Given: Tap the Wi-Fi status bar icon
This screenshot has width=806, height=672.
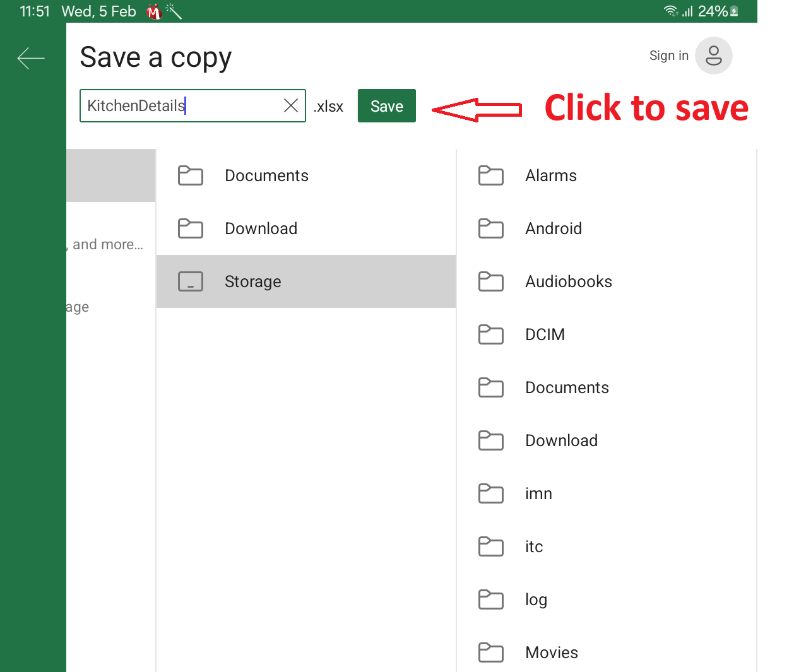Looking at the screenshot, I should (671, 11).
